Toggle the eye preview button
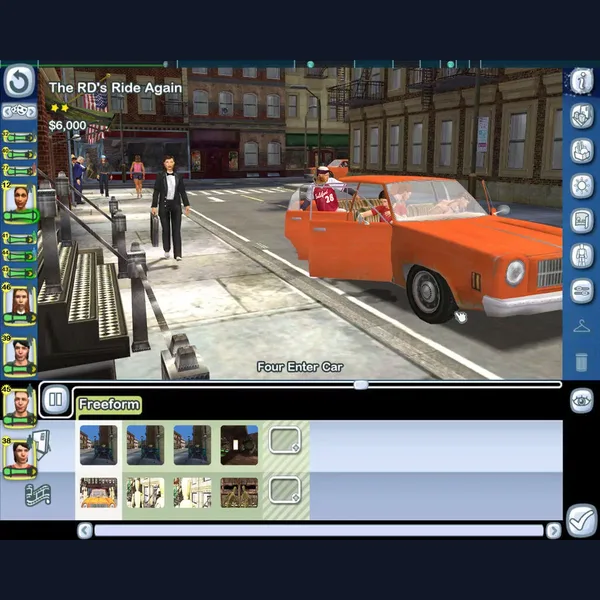This screenshot has height=600, width=600. click(581, 401)
